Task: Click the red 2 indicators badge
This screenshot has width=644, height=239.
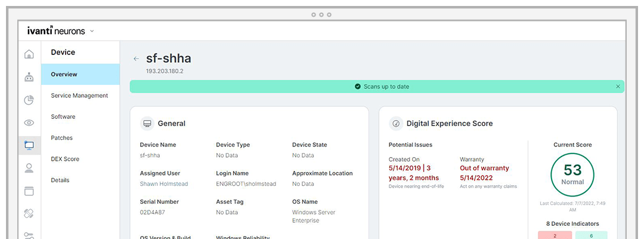Action: pyautogui.click(x=555, y=235)
